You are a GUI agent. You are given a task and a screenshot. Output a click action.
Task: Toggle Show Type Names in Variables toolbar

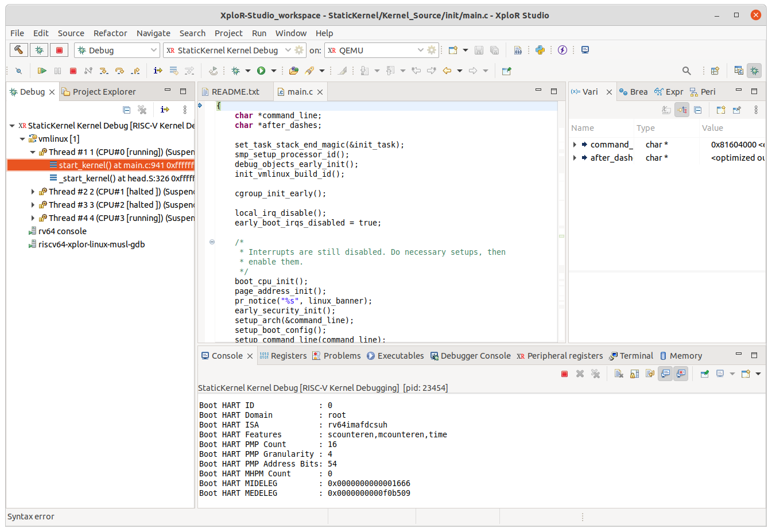[666, 110]
